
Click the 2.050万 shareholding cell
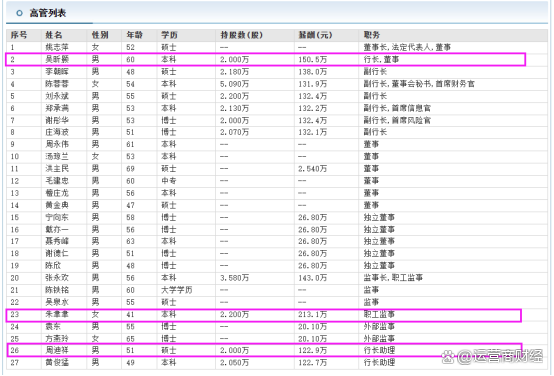click(235, 363)
